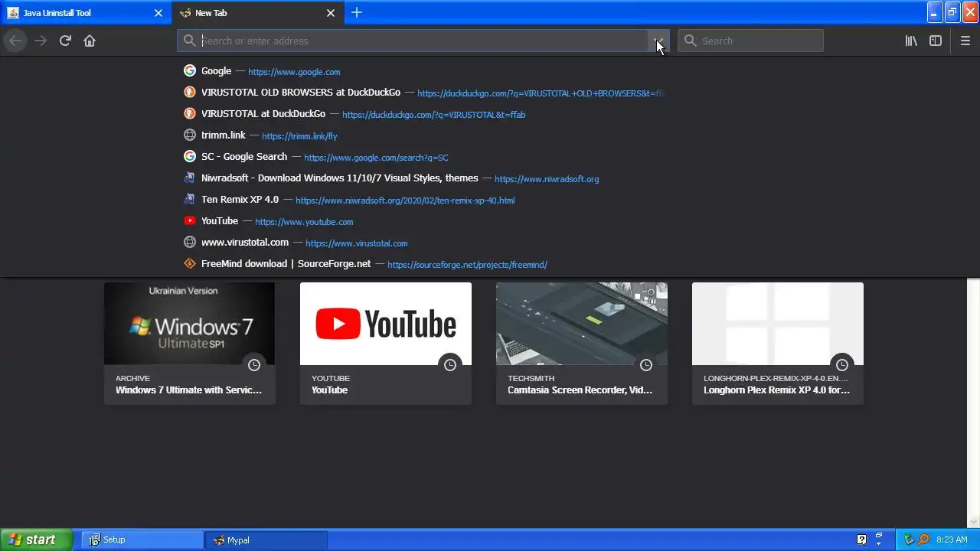This screenshot has height=551, width=980.
Task: Click history clock icon on Longhorn card
Action: tap(842, 365)
